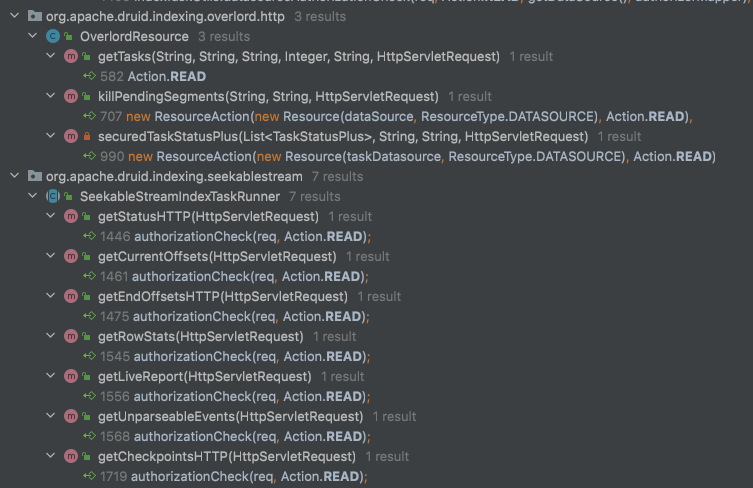Screen dimensions: 753x488
Task: Click the method icon beside killPendingSegments
Action: click(71, 96)
